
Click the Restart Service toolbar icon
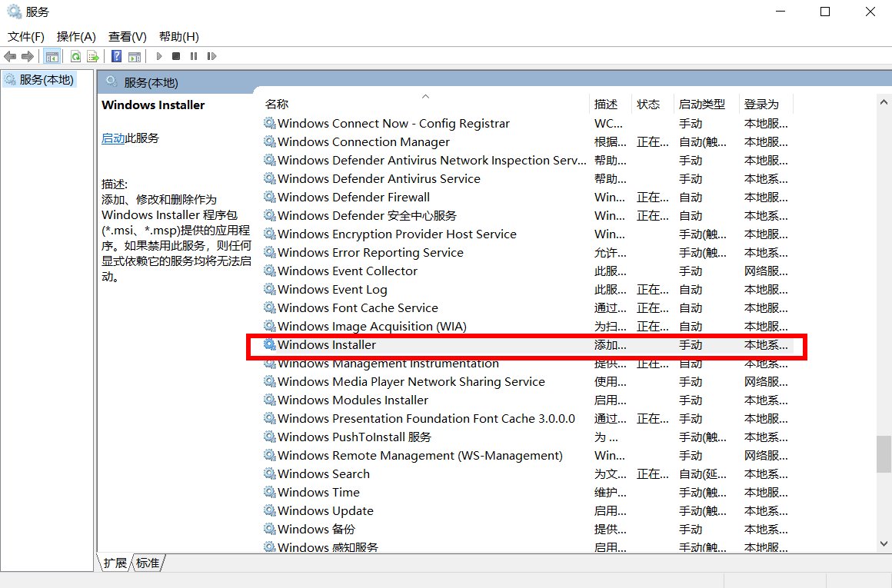[211, 56]
